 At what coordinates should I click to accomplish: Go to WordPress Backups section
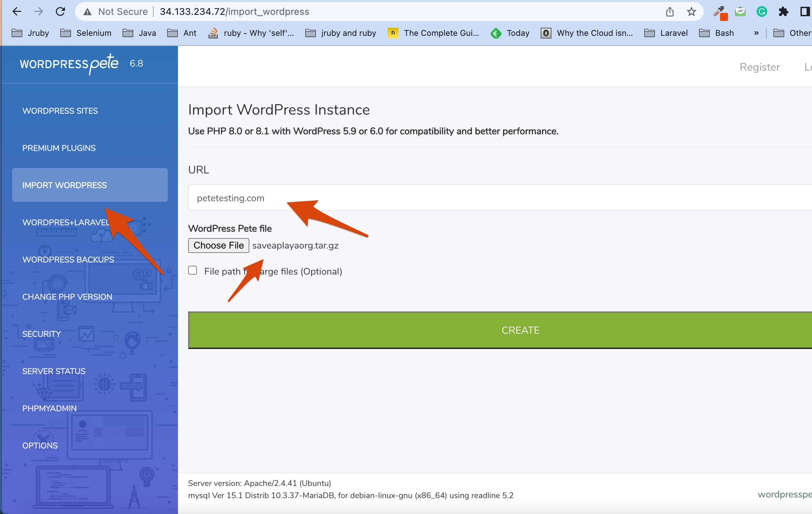click(x=68, y=259)
